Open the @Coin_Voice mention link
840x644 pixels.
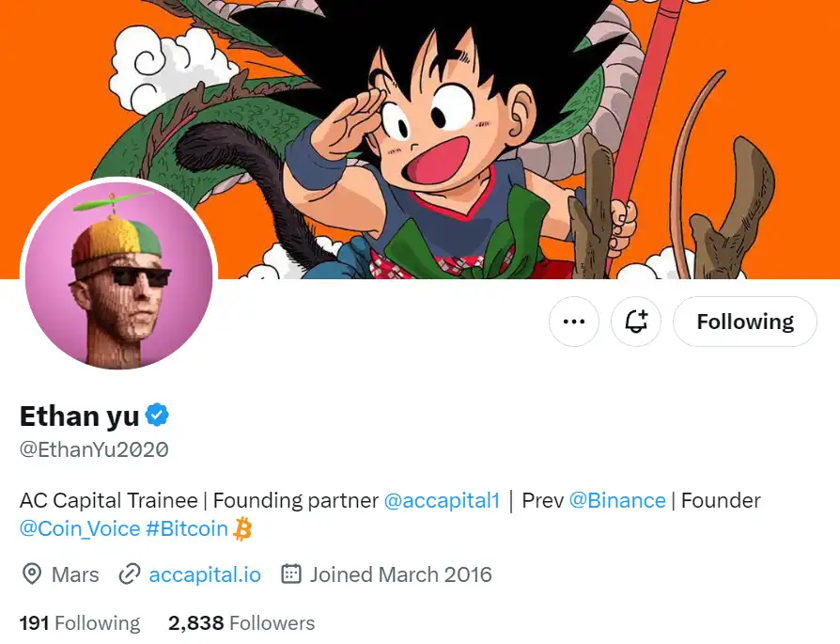coord(80,529)
